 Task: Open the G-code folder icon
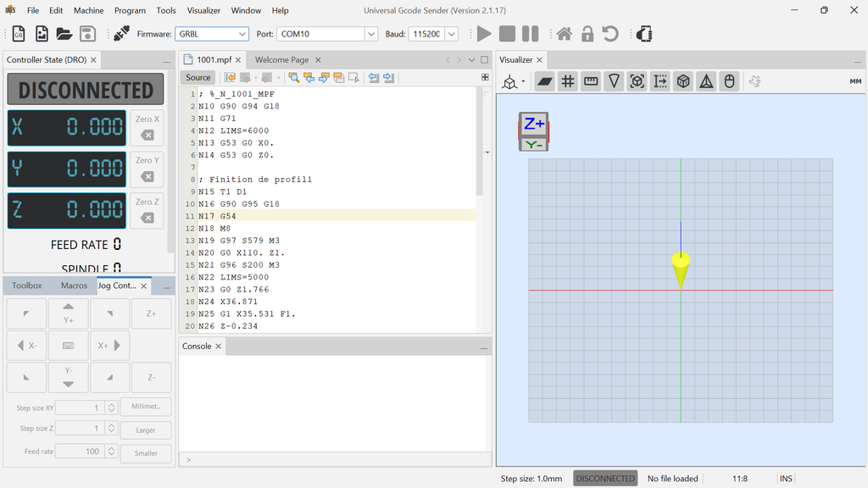click(64, 34)
